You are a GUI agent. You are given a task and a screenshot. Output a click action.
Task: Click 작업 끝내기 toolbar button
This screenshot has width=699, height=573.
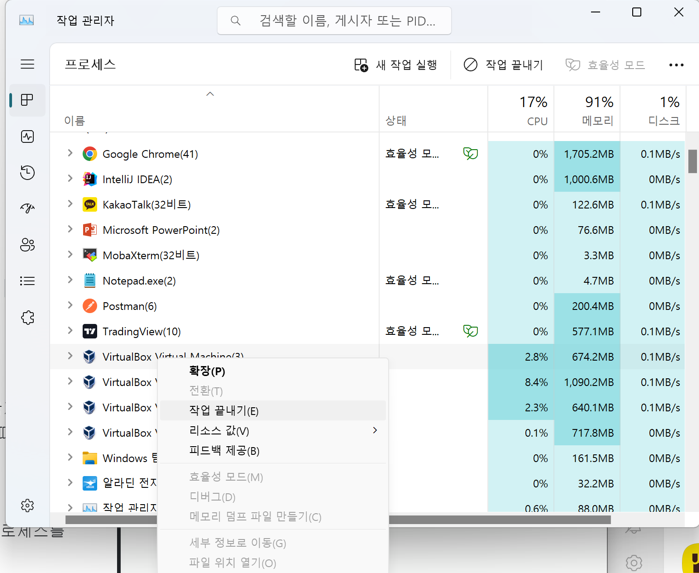[x=503, y=65]
